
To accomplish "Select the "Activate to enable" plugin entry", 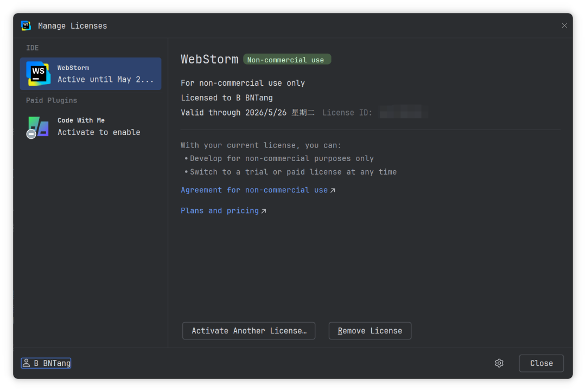I will click(99, 132).
